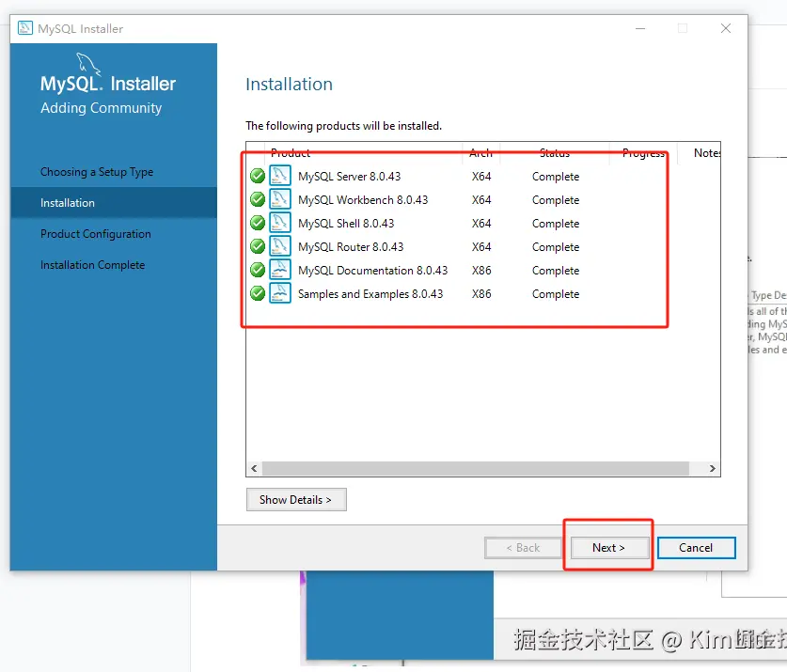Click the horizontal scrollbar left arrow
Image resolution: width=787 pixels, height=672 pixels.
pyautogui.click(x=254, y=468)
